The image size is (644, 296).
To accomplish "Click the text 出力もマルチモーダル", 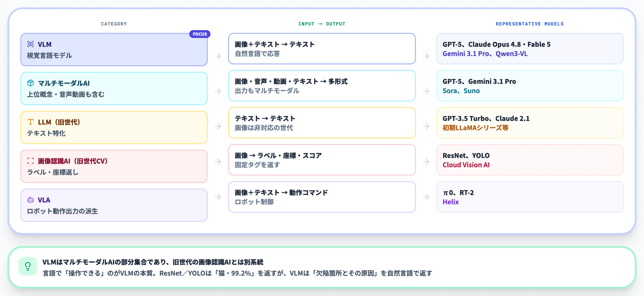I will pyautogui.click(x=267, y=91).
